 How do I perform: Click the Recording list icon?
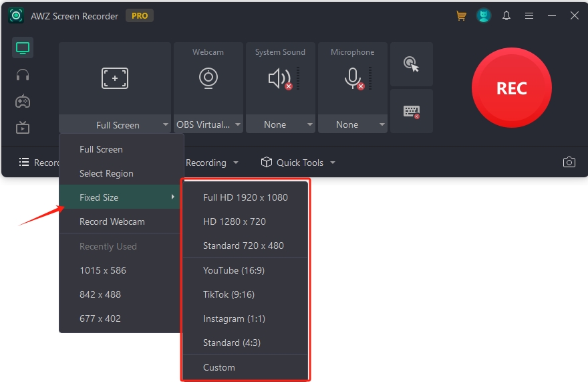pyautogui.click(x=24, y=163)
